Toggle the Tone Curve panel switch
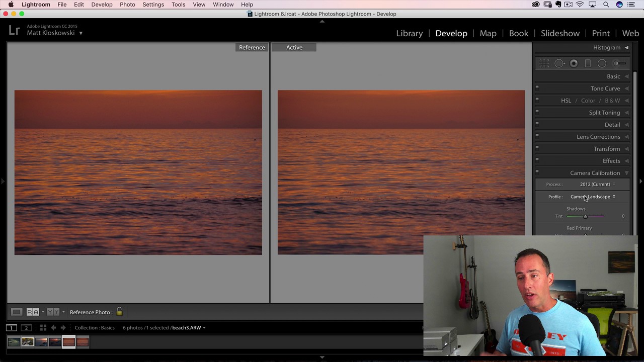The image size is (644, 362). [x=537, y=87]
